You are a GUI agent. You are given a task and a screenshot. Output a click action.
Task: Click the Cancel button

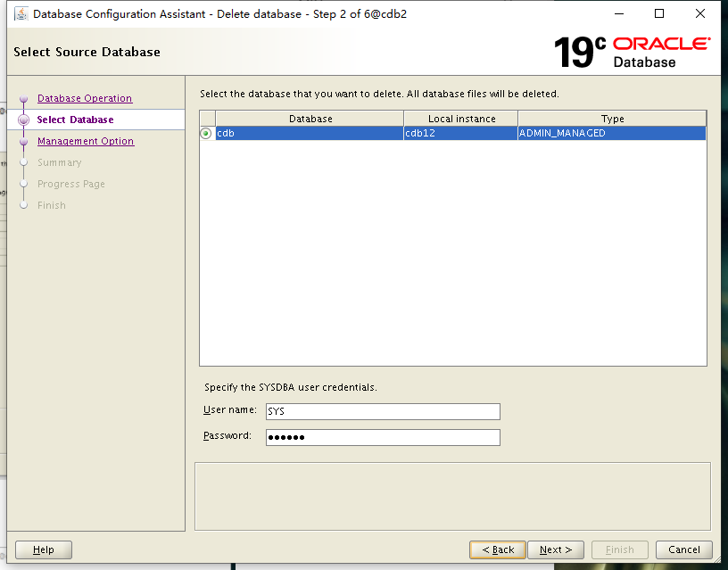click(684, 550)
